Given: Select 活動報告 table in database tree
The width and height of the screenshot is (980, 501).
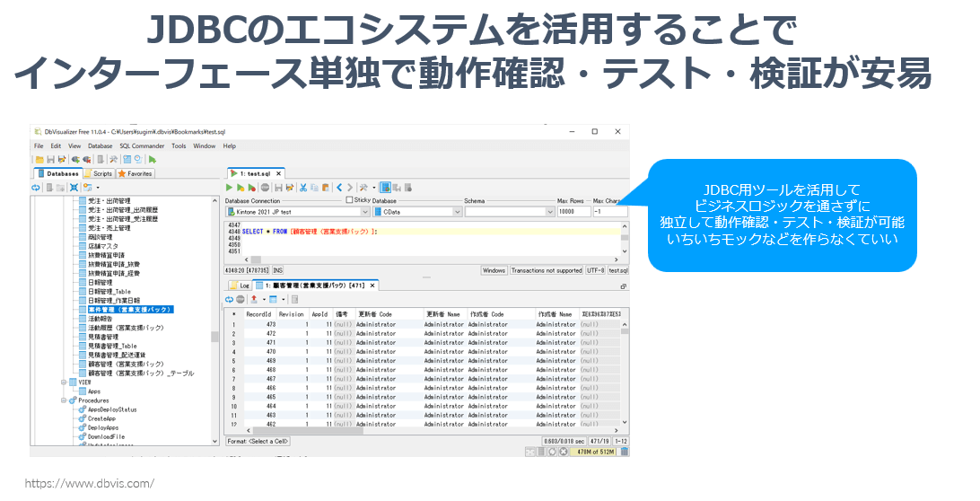Looking at the screenshot, I should [x=100, y=319].
